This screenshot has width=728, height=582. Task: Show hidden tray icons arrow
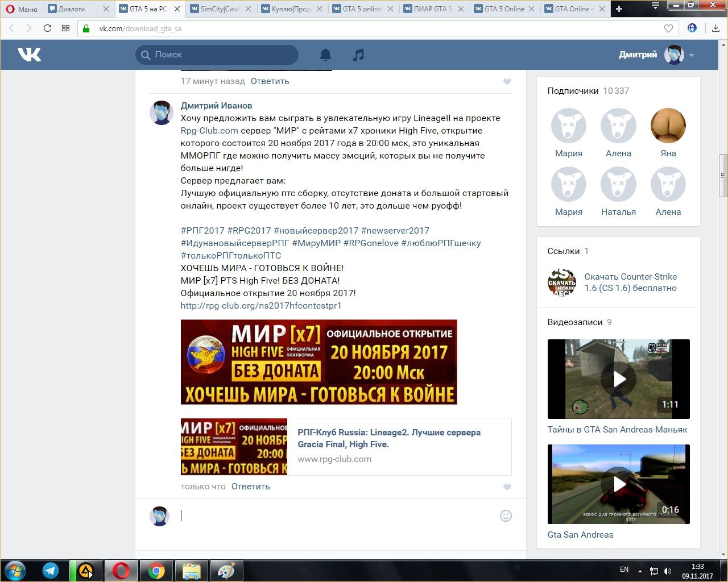[640, 571]
